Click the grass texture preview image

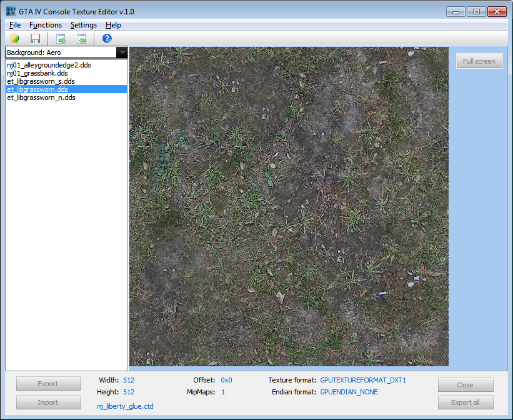coord(289,206)
